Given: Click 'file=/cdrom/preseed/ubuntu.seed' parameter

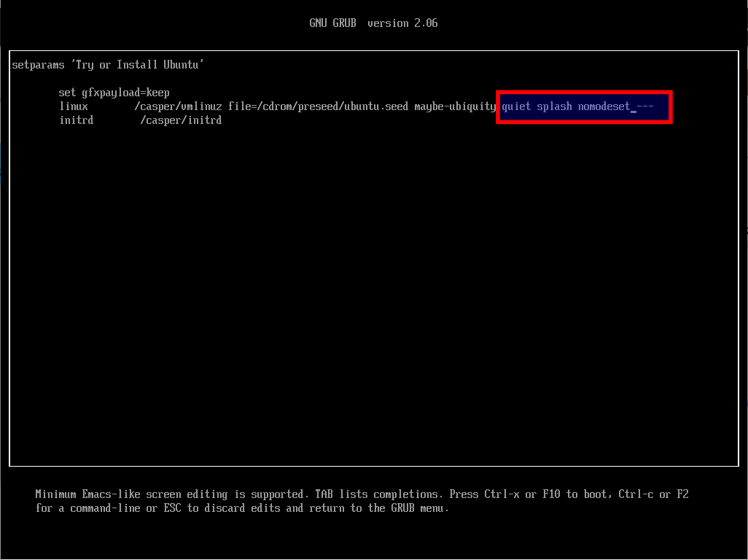Looking at the screenshot, I should pos(318,106).
